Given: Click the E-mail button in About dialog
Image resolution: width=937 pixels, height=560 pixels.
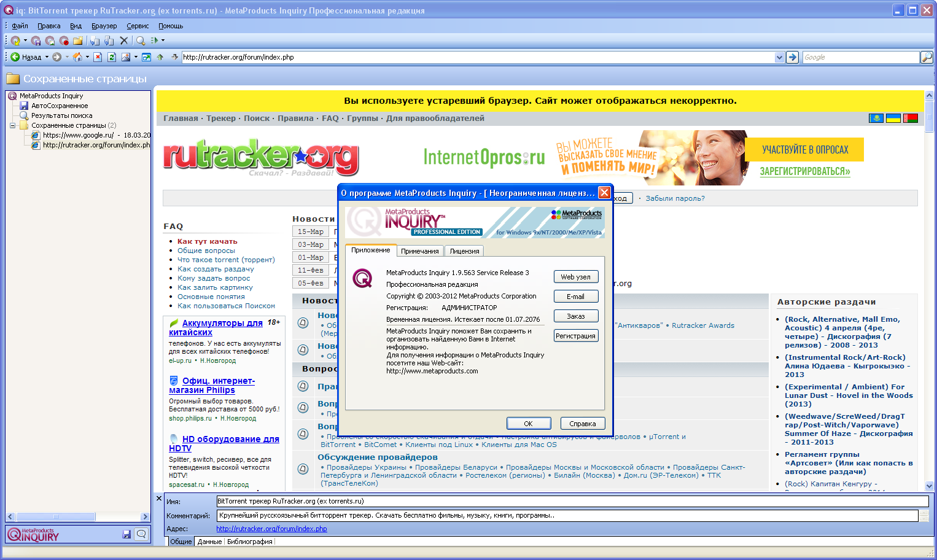Looking at the screenshot, I should click(x=575, y=297).
